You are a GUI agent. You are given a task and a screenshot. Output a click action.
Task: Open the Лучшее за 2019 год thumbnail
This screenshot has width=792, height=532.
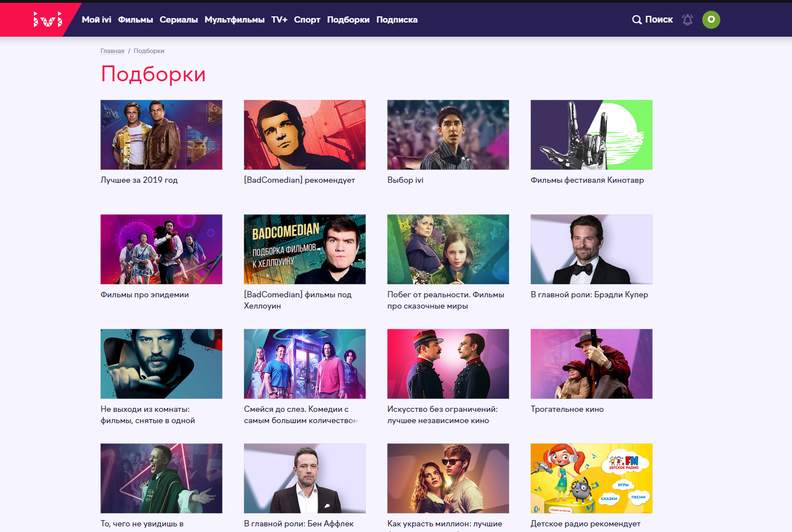point(161,135)
